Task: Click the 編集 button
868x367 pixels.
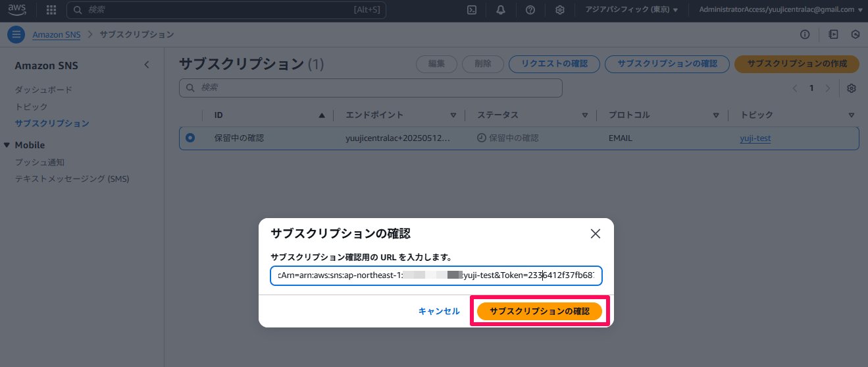Action: (437, 64)
